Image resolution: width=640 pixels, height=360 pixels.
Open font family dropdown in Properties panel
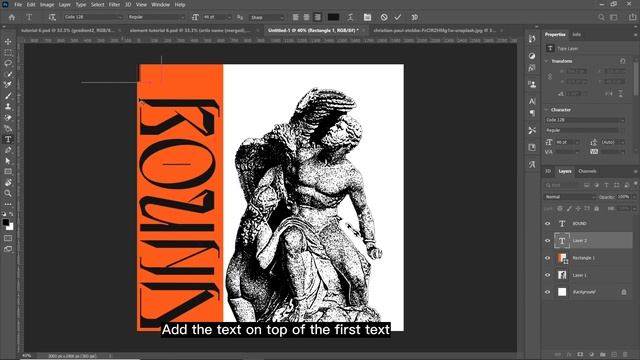(585, 120)
